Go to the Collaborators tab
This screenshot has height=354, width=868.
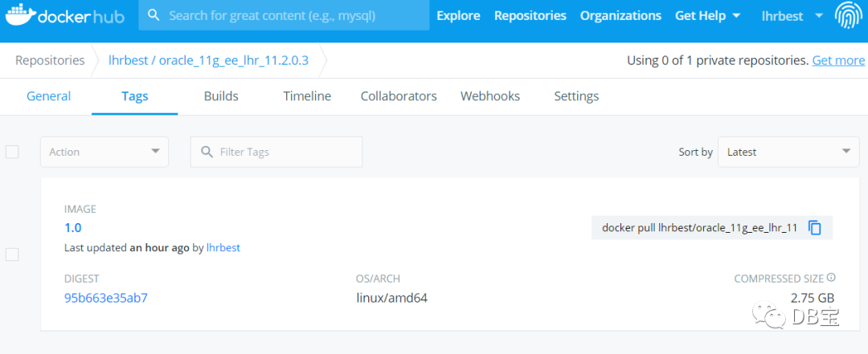click(x=399, y=96)
